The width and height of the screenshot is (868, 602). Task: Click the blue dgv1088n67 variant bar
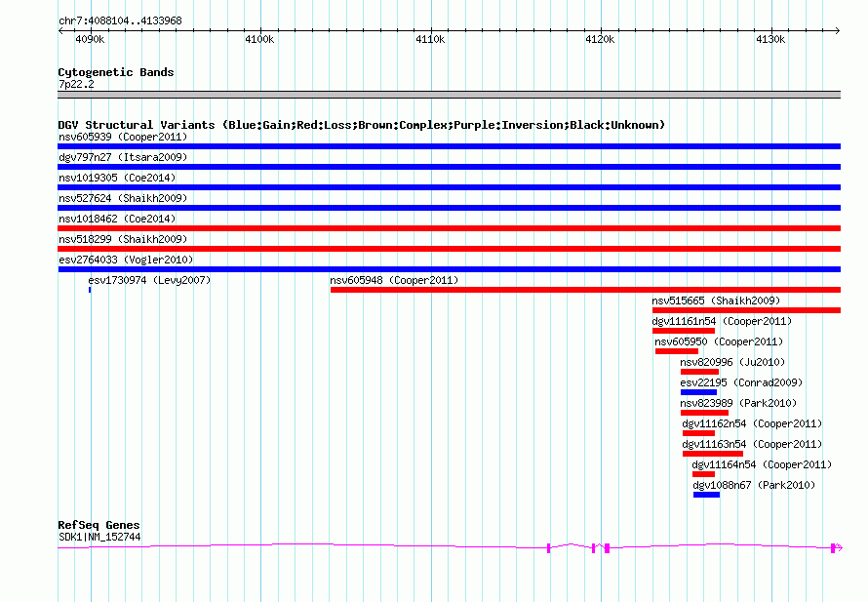click(706, 495)
